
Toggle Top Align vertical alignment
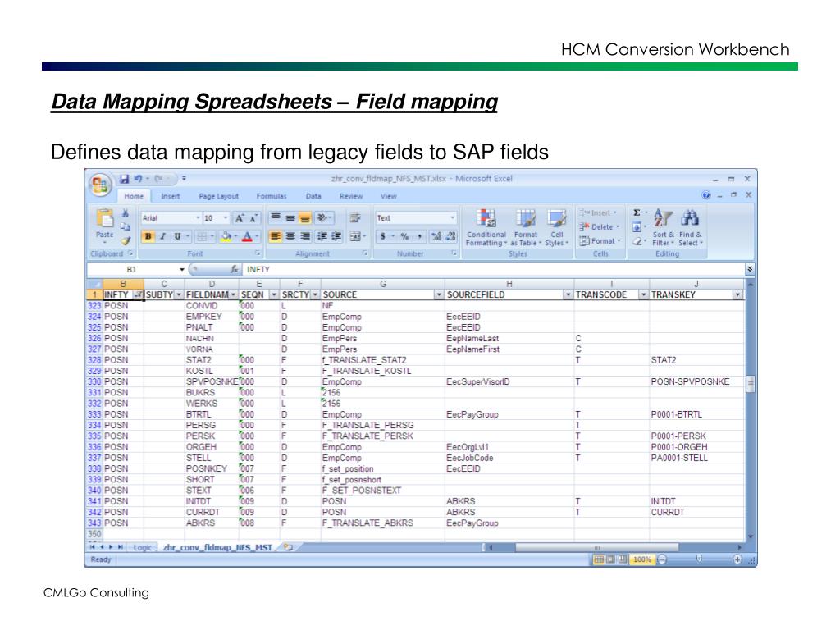coord(276,217)
